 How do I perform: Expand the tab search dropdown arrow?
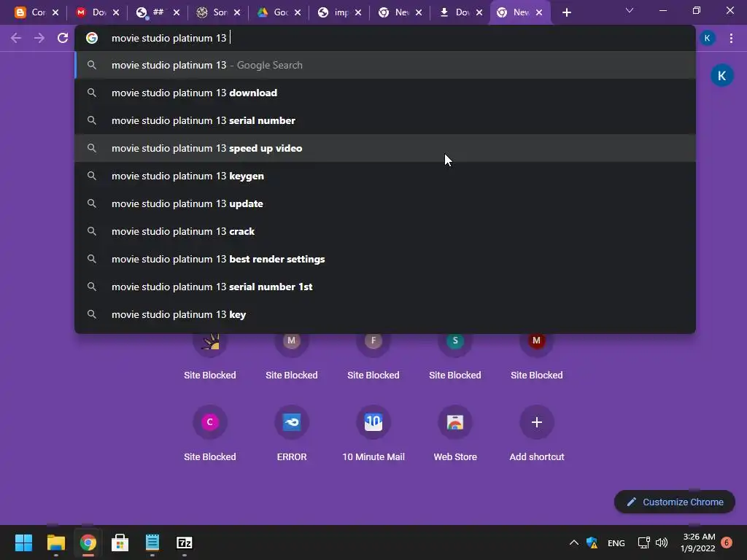click(630, 10)
